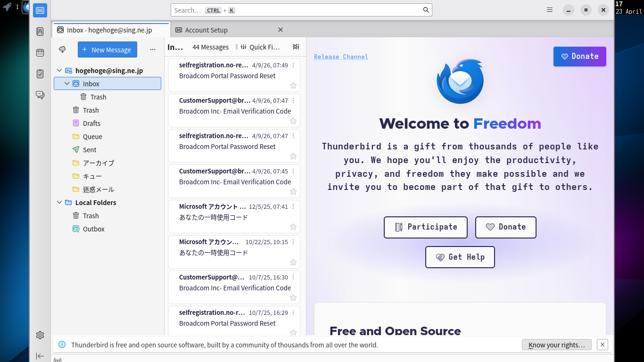Open more menu for 10/22/25, 10:15 message
The image size is (644, 362).
tap(293, 242)
